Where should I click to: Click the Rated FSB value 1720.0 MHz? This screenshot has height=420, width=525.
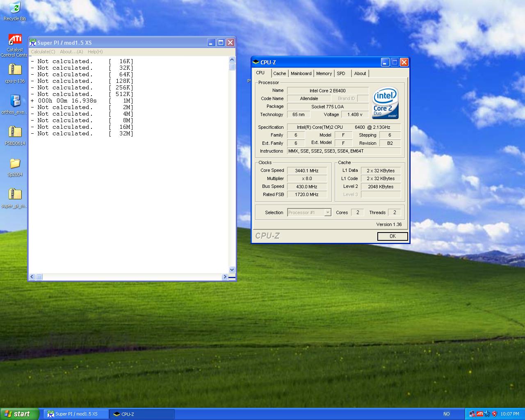[x=307, y=194]
